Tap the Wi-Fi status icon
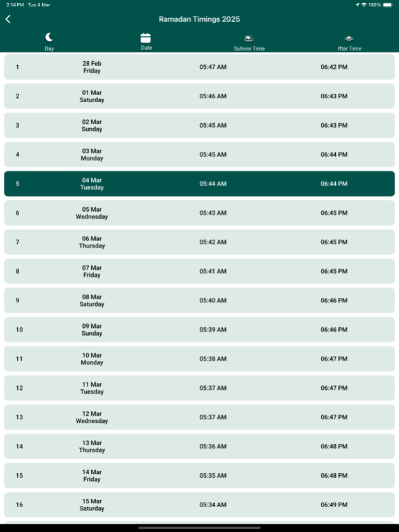The width and height of the screenshot is (399, 532). pos(363,4)
